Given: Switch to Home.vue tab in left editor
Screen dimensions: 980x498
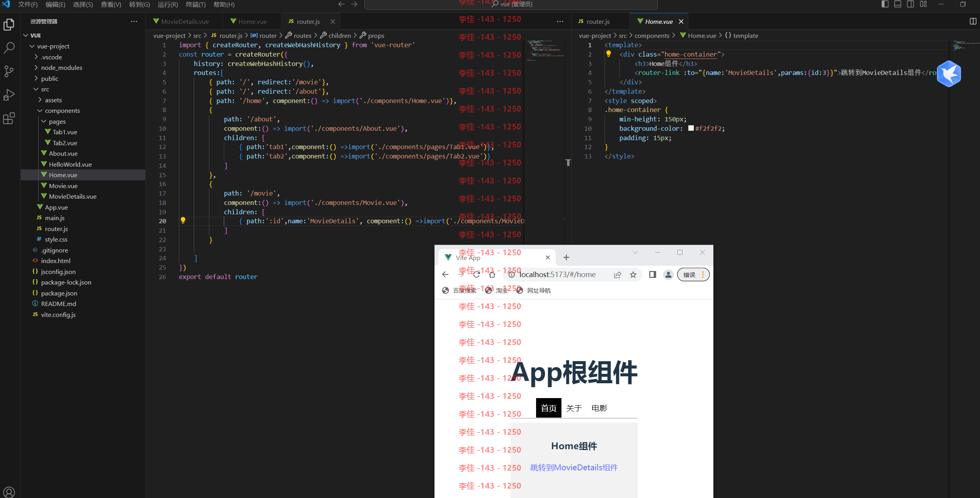Looking at the screenshot, I should tap(252, 21).
